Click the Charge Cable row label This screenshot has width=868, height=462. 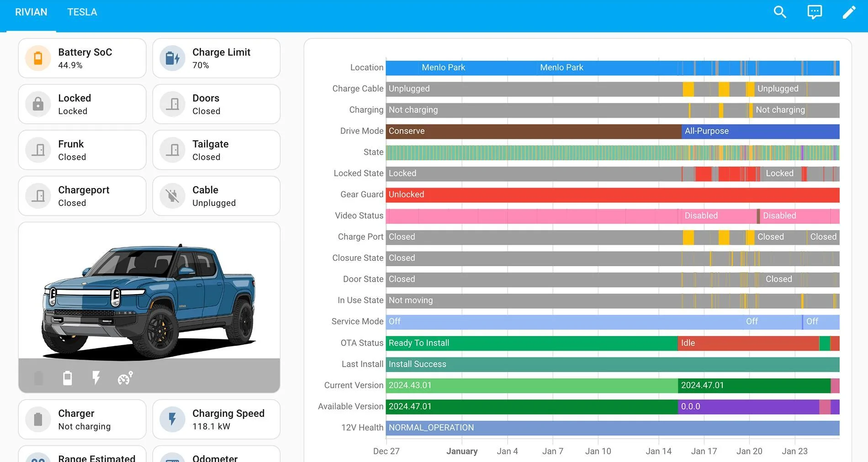pyautogui.click(x=358, y=89)
